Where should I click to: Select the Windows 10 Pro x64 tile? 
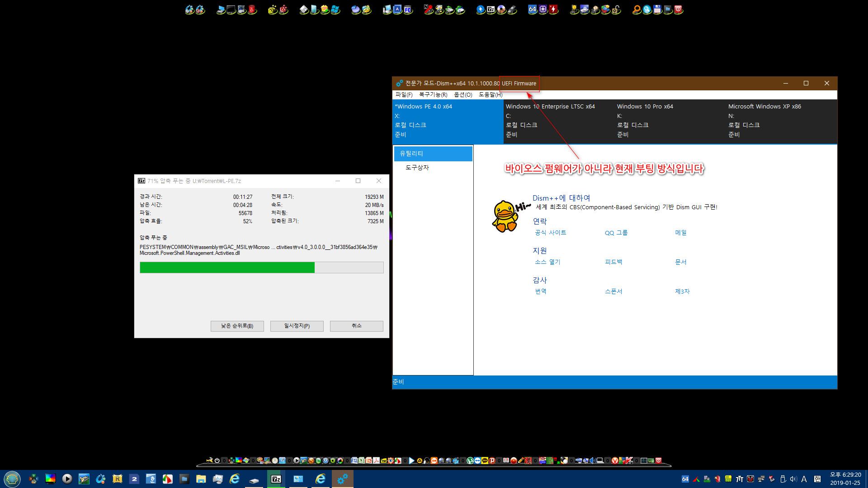(670, 121)
